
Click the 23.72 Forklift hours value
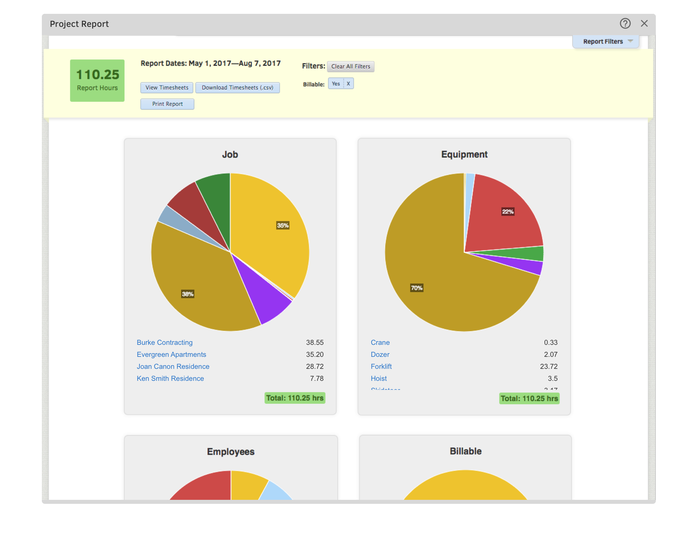coord(549,366)
